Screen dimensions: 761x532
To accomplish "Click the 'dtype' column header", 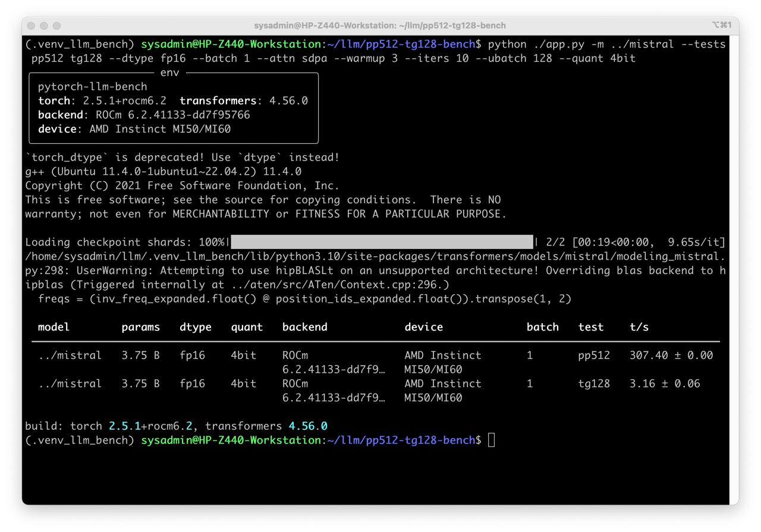I will 196,328.
